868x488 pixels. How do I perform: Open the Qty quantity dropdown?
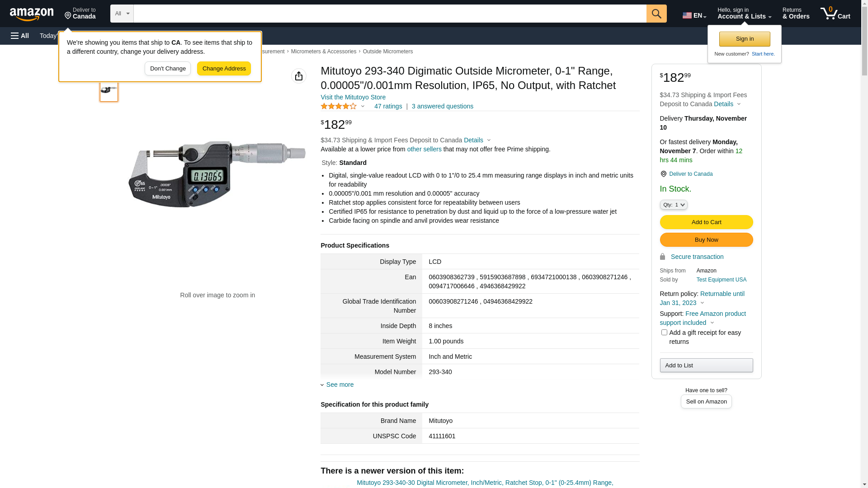pyautogui.click(x=674, y=205)
